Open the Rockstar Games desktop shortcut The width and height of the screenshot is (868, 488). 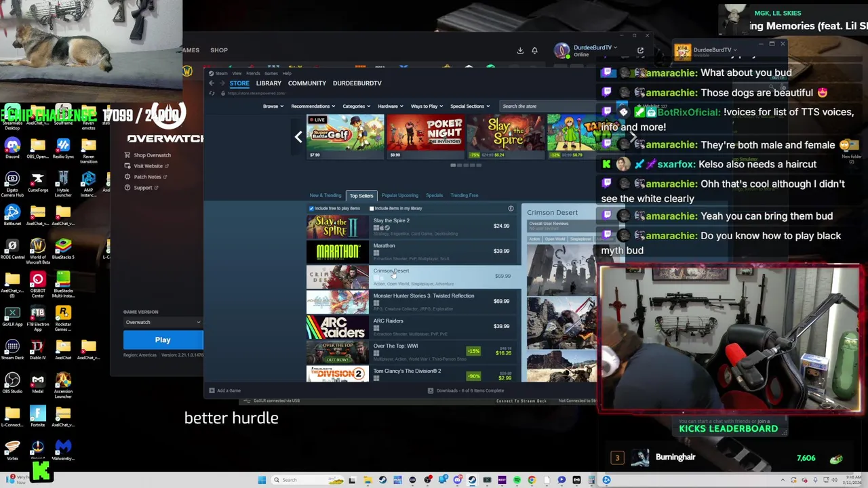63,318
